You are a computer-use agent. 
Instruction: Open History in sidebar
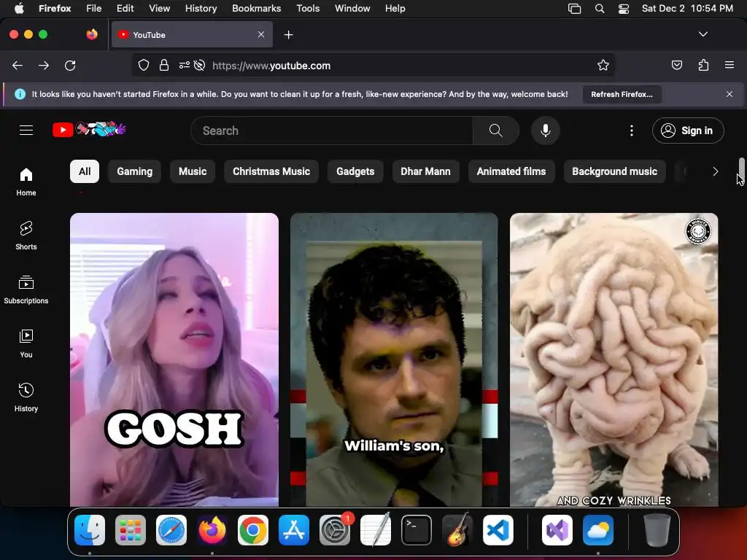tap(26, 397)
